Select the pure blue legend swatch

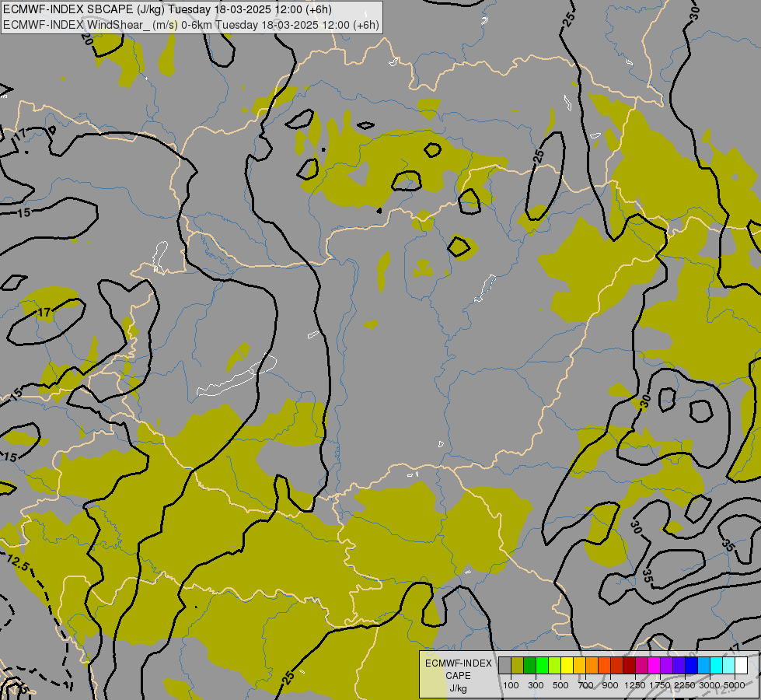click(x=691, y=665)
